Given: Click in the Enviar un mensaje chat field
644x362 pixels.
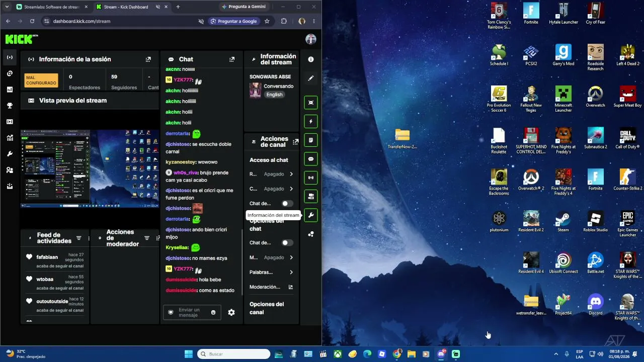Looking at the screenshot, I should tap(191, 312).
